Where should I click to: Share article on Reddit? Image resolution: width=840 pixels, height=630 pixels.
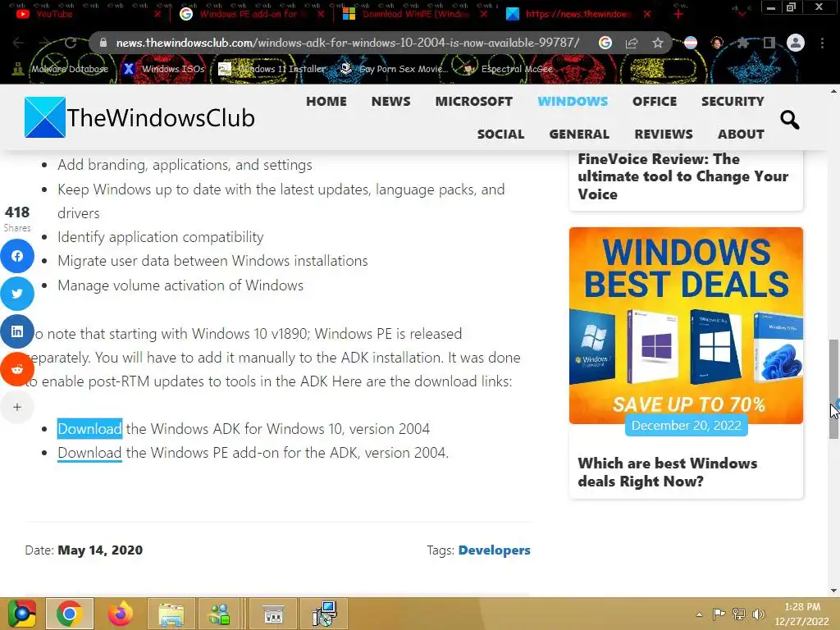[17, 369]
